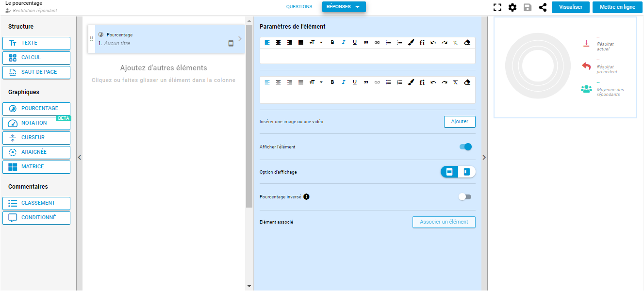Toggle bold in second editor toolbar
This screenshot has width=644, height=291.
(332, 82)
